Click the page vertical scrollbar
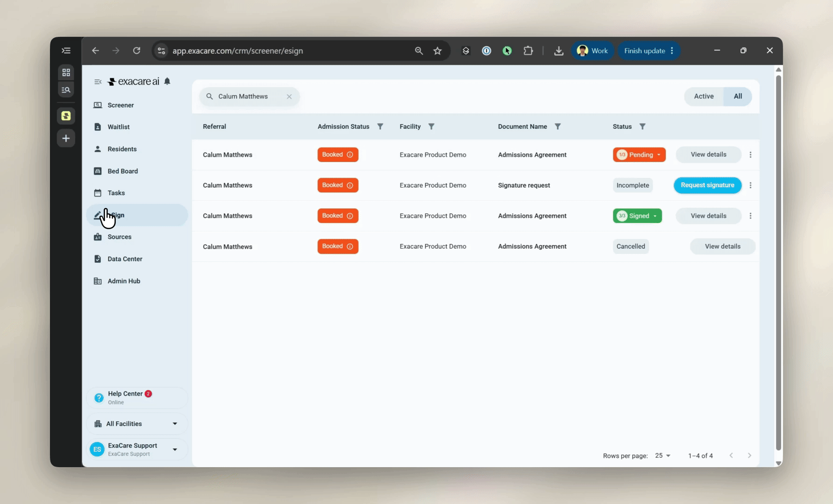Screen dimensions: 833x504 coord(778,262)
